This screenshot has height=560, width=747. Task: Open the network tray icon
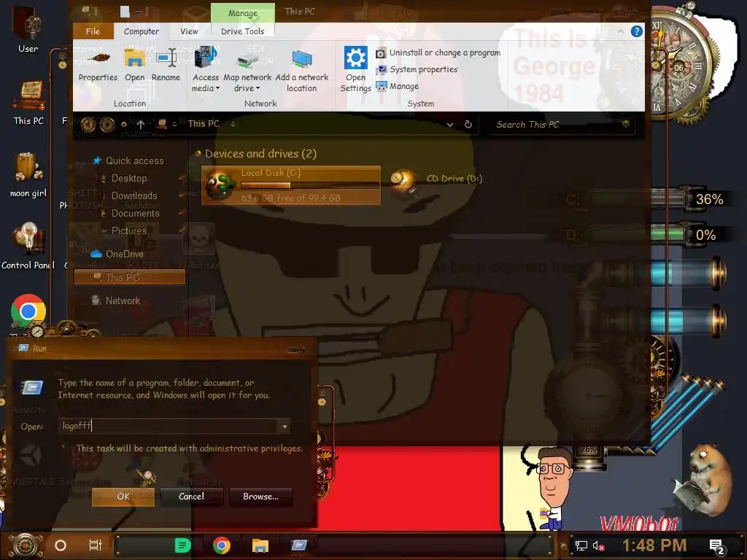(581, 545)
